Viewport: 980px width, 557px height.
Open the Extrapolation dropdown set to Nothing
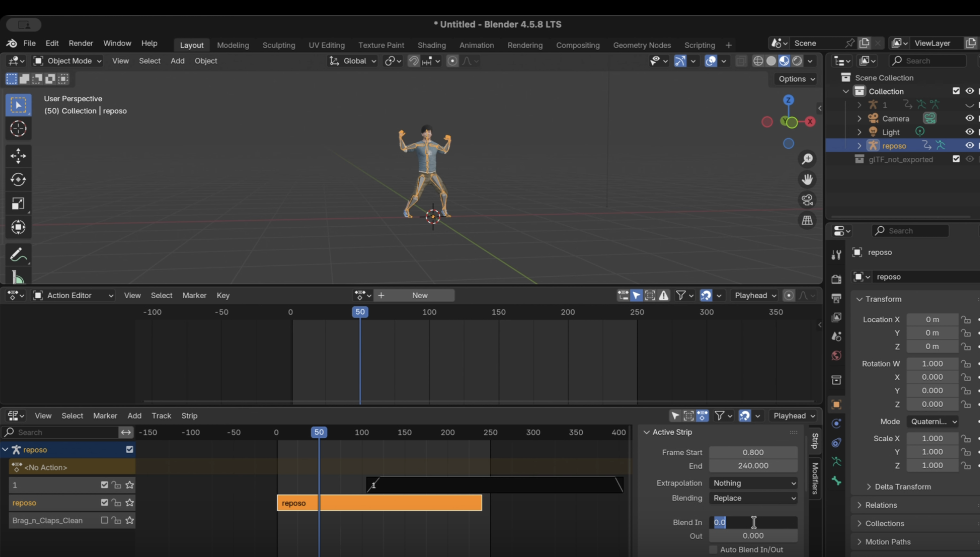[753, 483]
